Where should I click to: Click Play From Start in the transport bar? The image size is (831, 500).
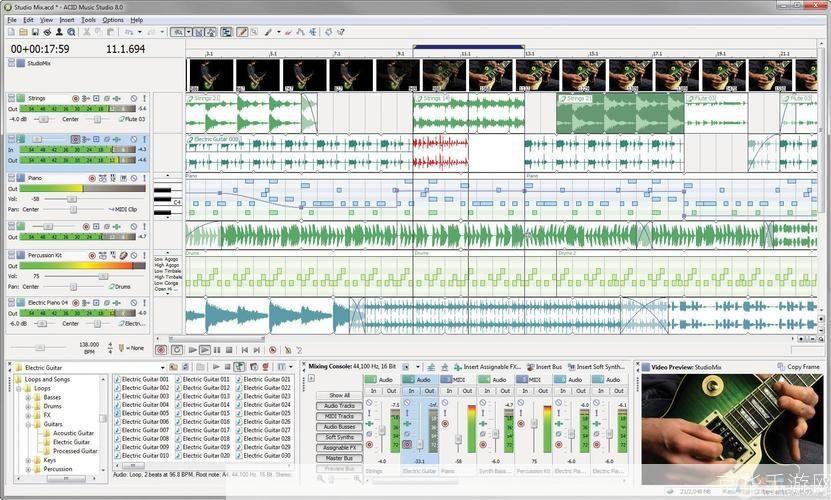pos(193,350)
